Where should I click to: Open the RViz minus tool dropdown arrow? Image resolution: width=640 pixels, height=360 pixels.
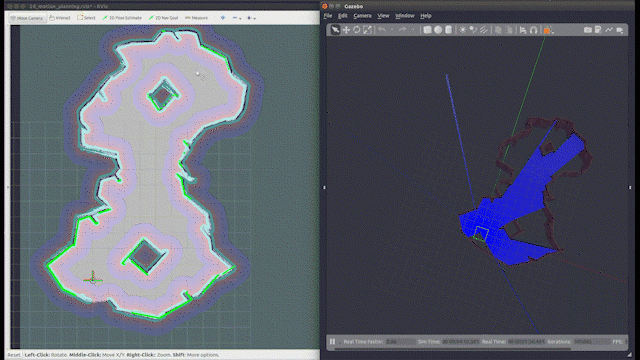[x=240, y=18]
